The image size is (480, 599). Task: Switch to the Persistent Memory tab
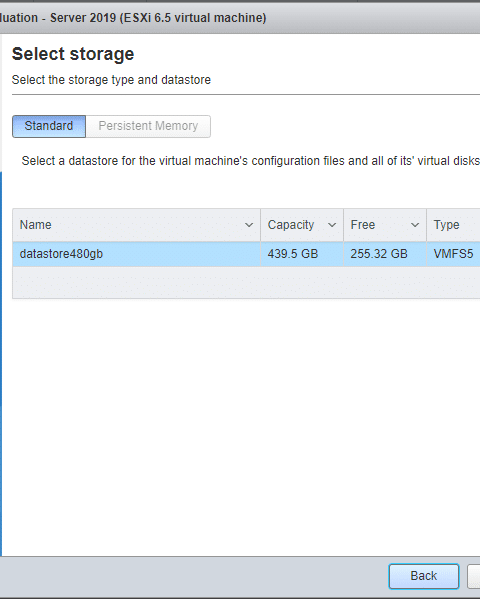pyautogui.click(x=148, y=126)
